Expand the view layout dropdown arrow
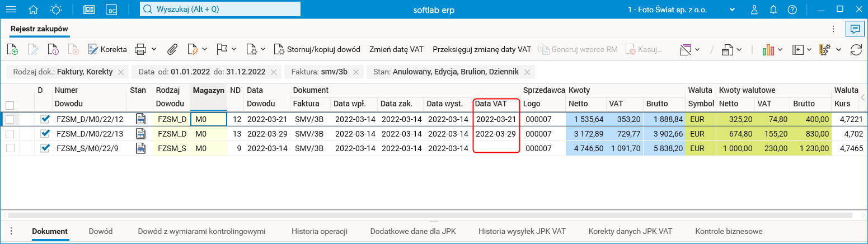 [x=698, y=49]
